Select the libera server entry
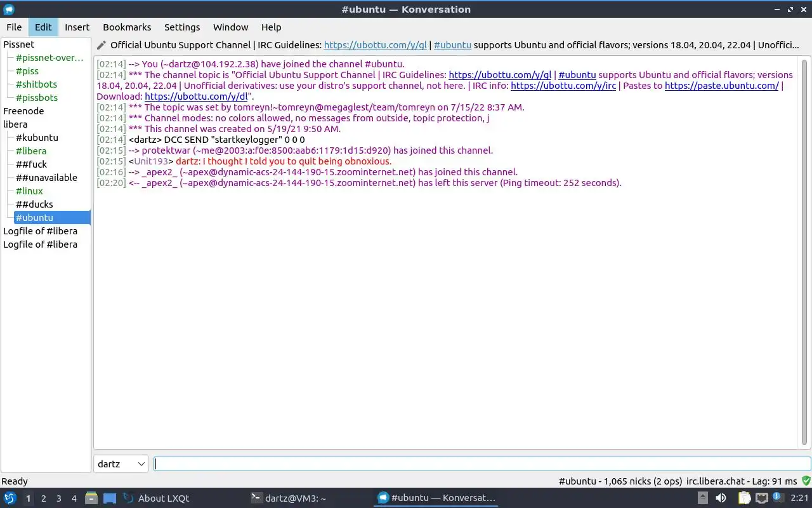Image resolution: width=812 pixels, height=508 pixels. 15,124
